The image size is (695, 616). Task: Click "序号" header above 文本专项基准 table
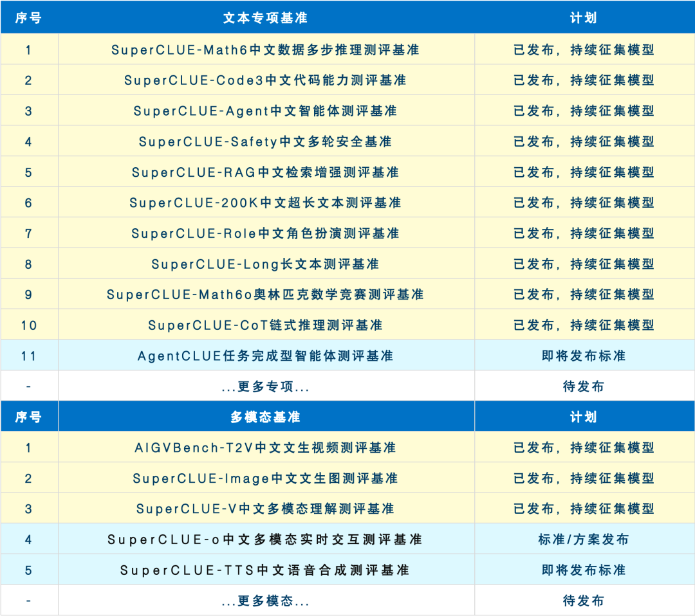coord(29,18)
